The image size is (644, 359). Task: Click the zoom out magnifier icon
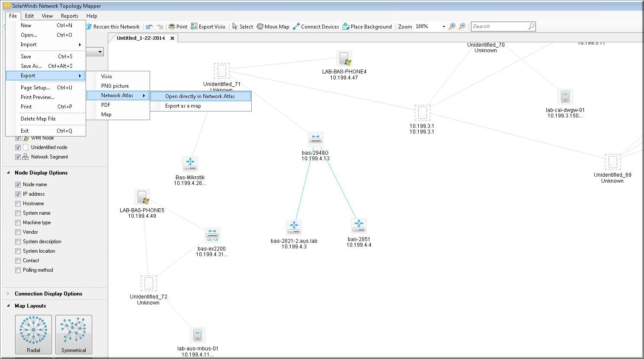tap(462, 26)
